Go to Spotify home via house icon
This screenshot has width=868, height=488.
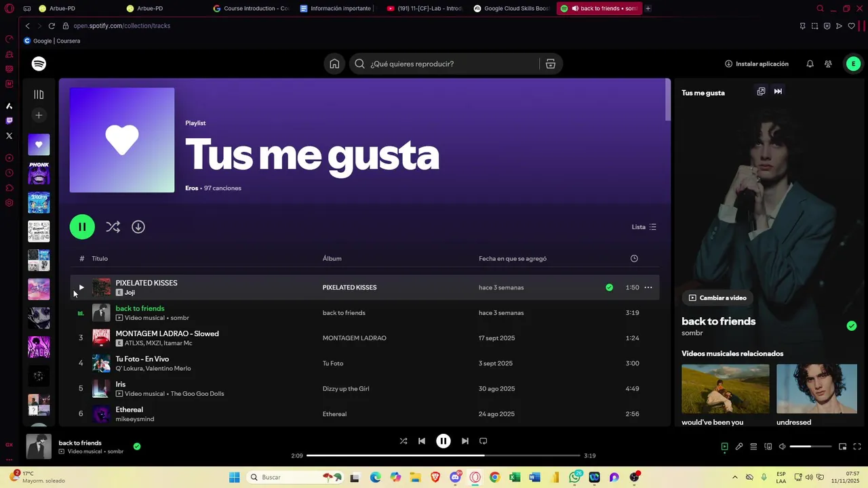334,64
